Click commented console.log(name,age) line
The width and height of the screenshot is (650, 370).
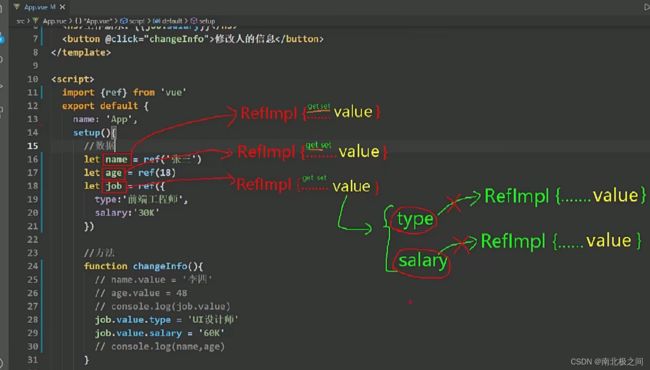coord(160,346)
